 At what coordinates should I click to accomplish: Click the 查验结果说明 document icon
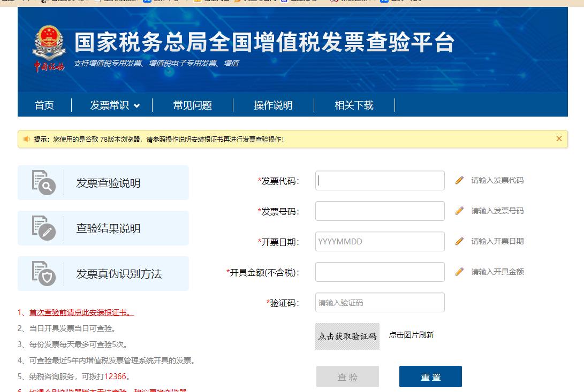pos(43,227)
